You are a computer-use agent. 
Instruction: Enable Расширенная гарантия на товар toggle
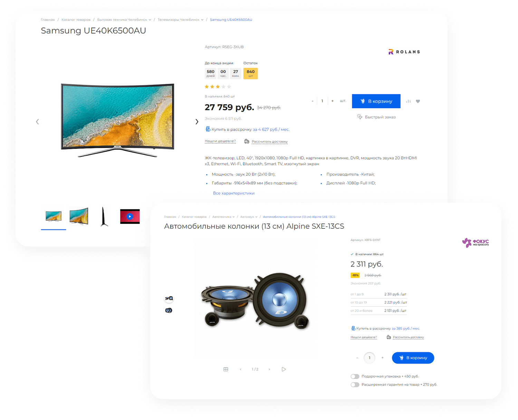pos(355,385)
